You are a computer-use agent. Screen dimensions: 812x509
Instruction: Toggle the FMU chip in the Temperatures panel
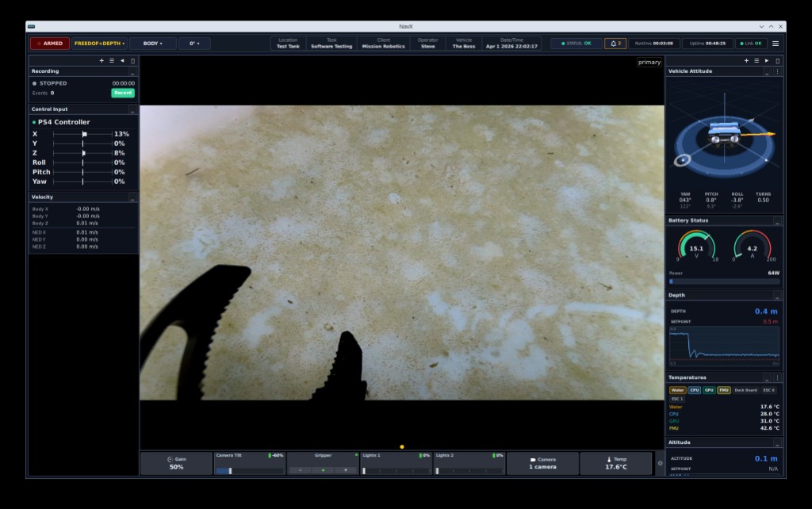point(722,389)
